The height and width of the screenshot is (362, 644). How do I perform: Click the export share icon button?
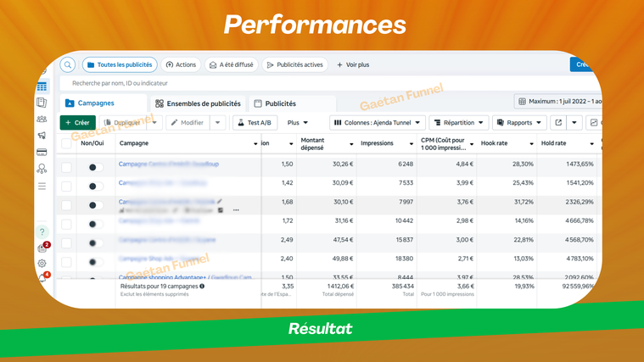click(558, 123)
